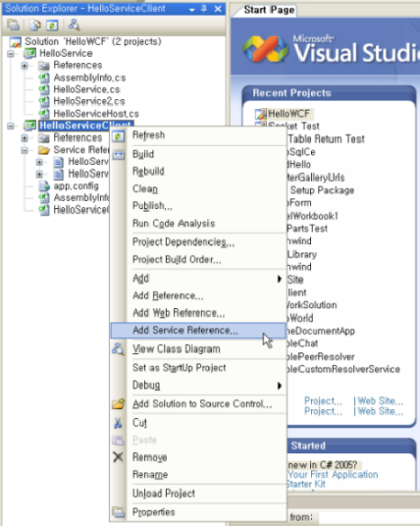This screenshot has height=526, width=420.
Task: Click the View Class Diagram menu icon
Action: [x=118, y=349]
